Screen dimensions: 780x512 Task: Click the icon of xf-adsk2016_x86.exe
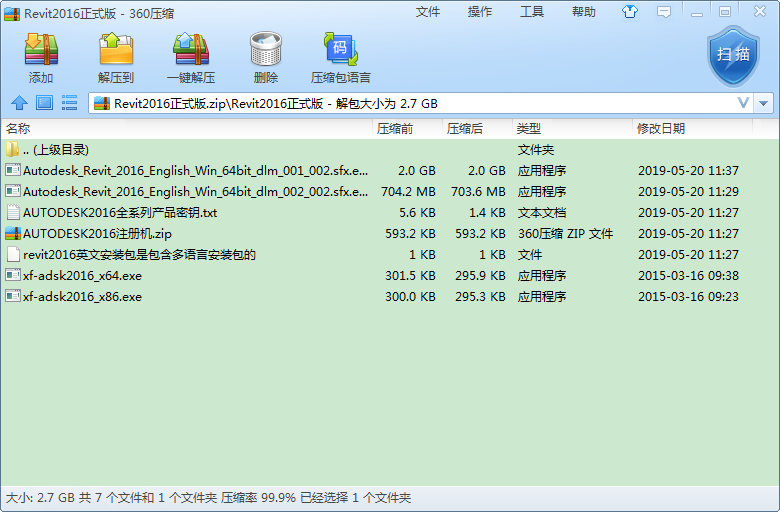(13, 296)
